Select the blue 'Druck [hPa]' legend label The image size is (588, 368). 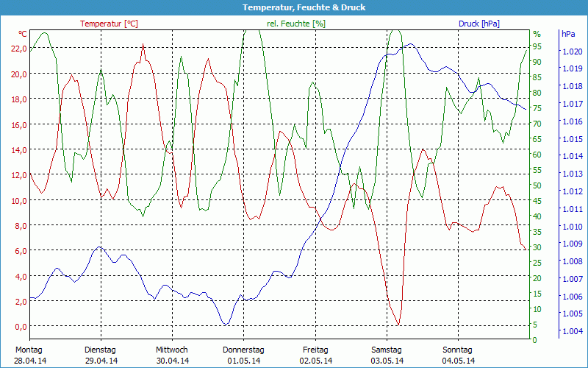(479, 24)
